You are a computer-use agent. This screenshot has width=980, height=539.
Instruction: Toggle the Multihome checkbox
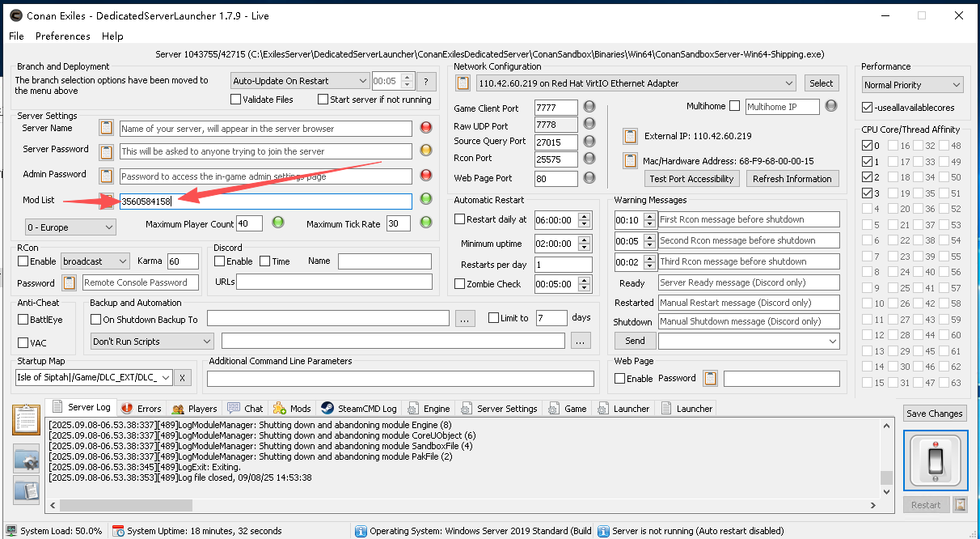tap(734, 106)
